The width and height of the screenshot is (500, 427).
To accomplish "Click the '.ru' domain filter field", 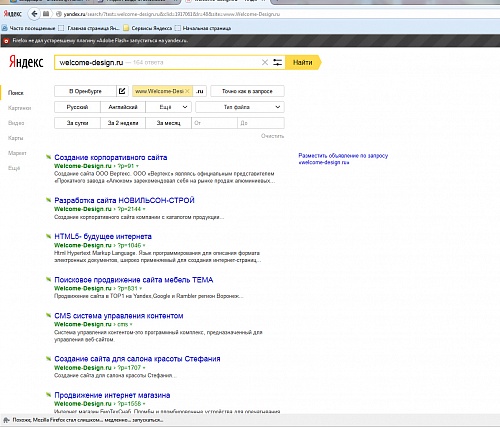I will coord(200,91).
